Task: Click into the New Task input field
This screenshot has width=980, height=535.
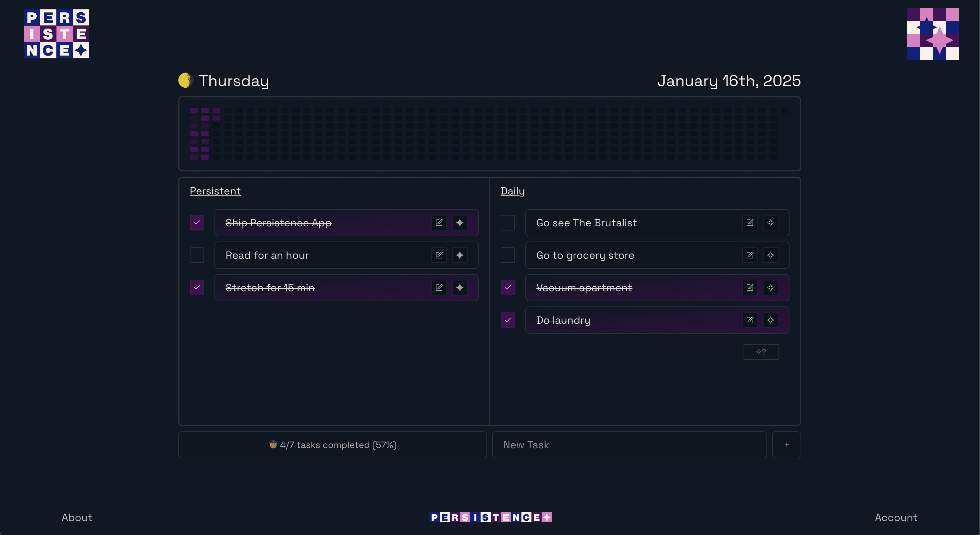Action: coord(629,445)
